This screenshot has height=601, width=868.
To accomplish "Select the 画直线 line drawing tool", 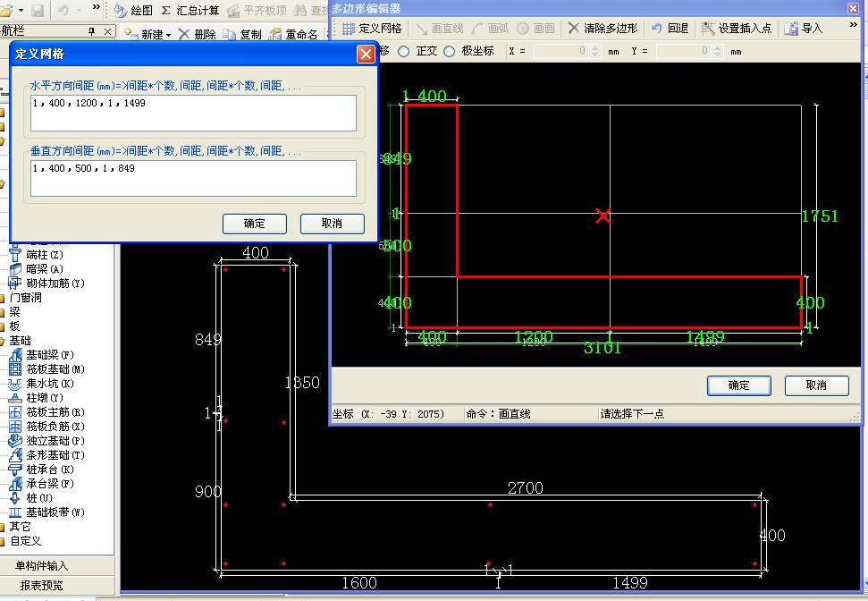I will click(440, 29).
